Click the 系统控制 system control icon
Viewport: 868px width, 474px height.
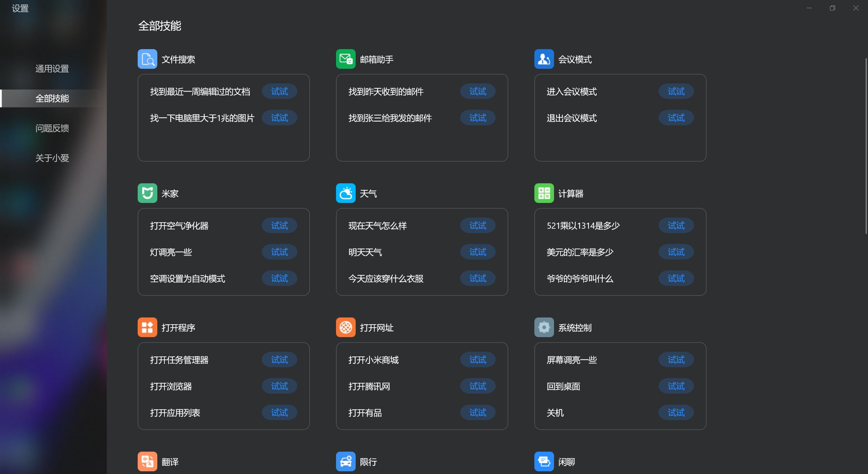point(544,327)
